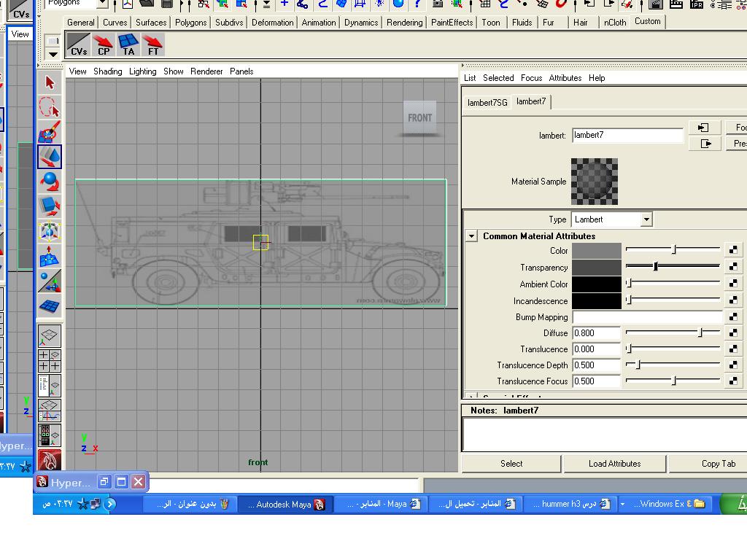
Task: Switch to the Rotate tool
Action: [x=50, y=182]
